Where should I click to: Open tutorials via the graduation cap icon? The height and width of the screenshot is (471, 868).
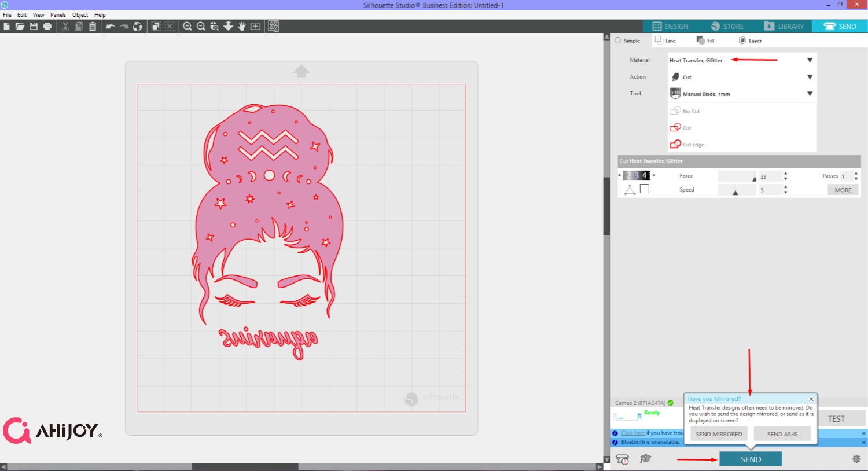(x=646, y=459)
